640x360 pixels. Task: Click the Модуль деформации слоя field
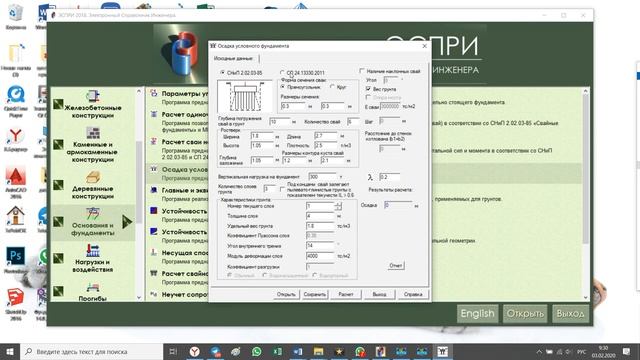coord(320,256)
